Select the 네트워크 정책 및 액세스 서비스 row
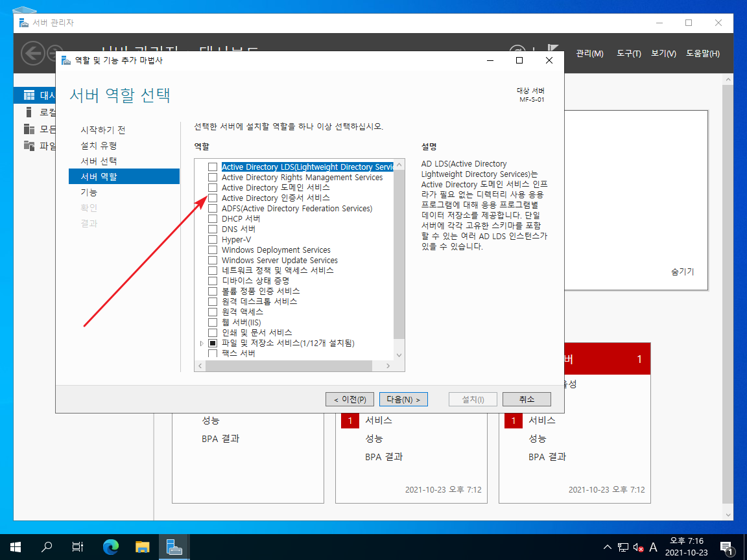 point(278,270)
